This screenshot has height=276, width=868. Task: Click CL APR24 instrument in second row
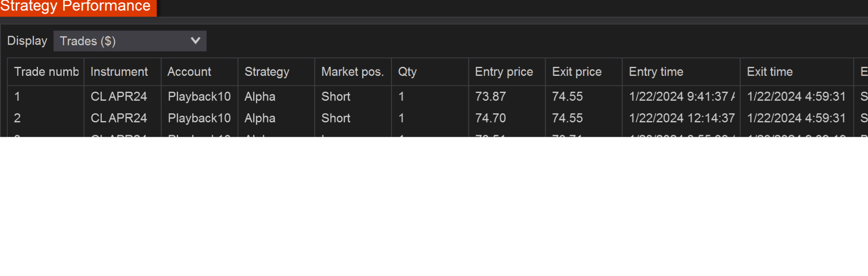(119, 118)
